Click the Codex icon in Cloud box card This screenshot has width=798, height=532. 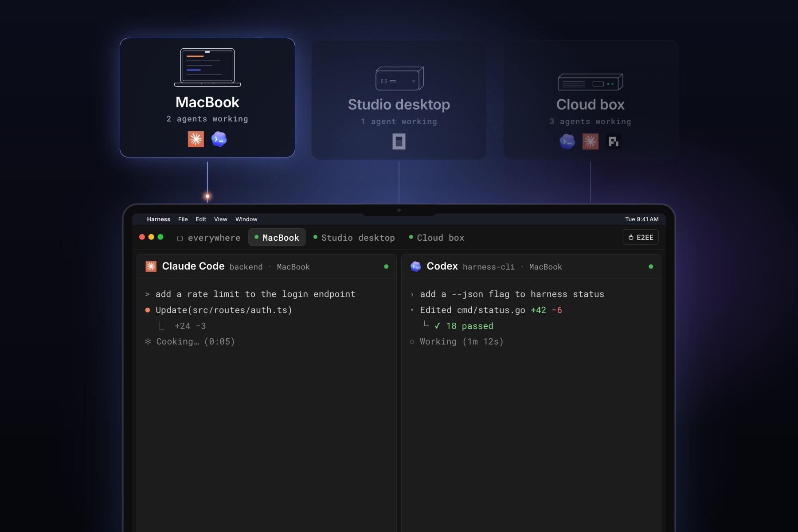(x=567, y=142)
